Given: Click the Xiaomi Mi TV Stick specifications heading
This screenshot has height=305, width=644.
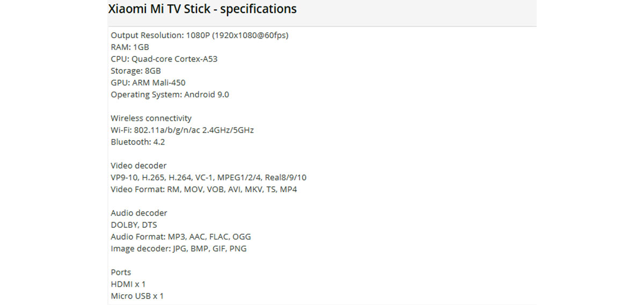Looking at the screenshot, I should pyautogui.click(x=202, y=9).
